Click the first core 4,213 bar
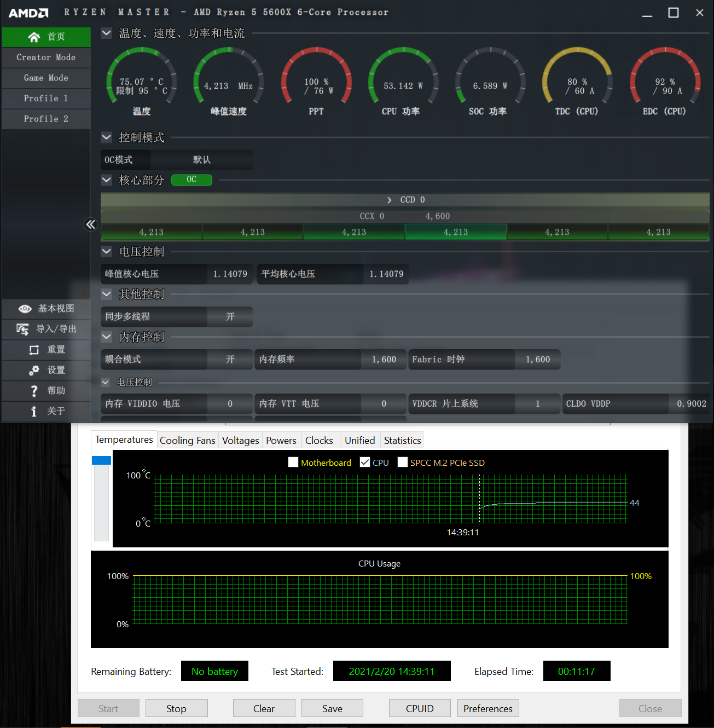The width and height of the screenshot is (714, 728). click(152, 232)
